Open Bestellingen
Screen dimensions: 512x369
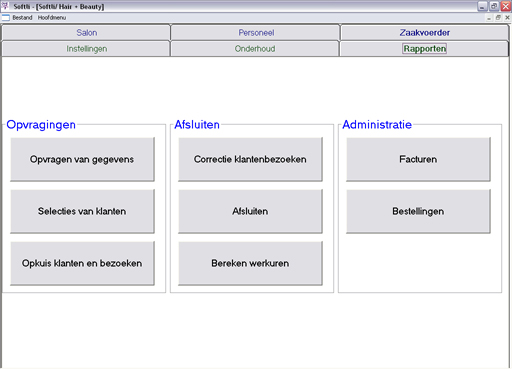418,211
